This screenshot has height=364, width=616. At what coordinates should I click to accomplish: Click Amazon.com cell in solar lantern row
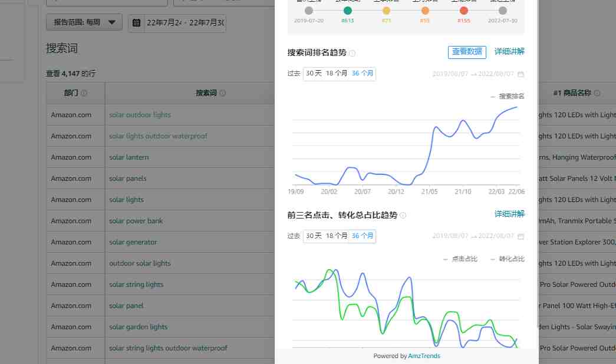[x=71, y=157]
